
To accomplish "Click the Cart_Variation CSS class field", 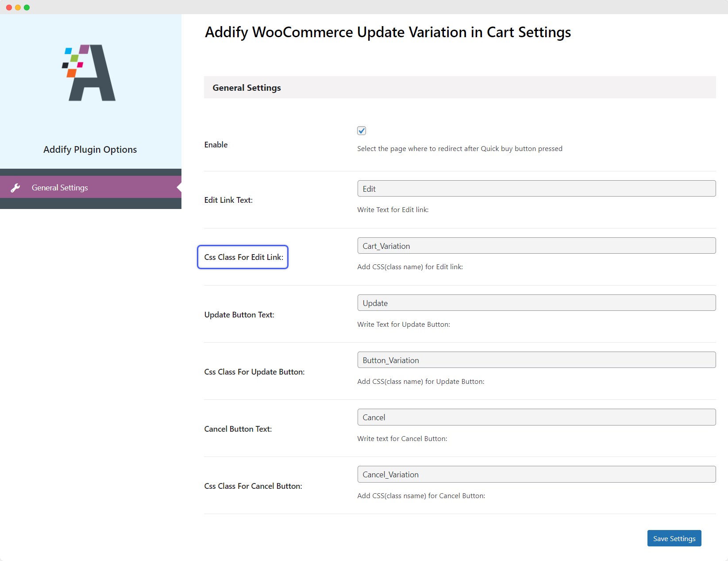I will click(x=536, y=246).
